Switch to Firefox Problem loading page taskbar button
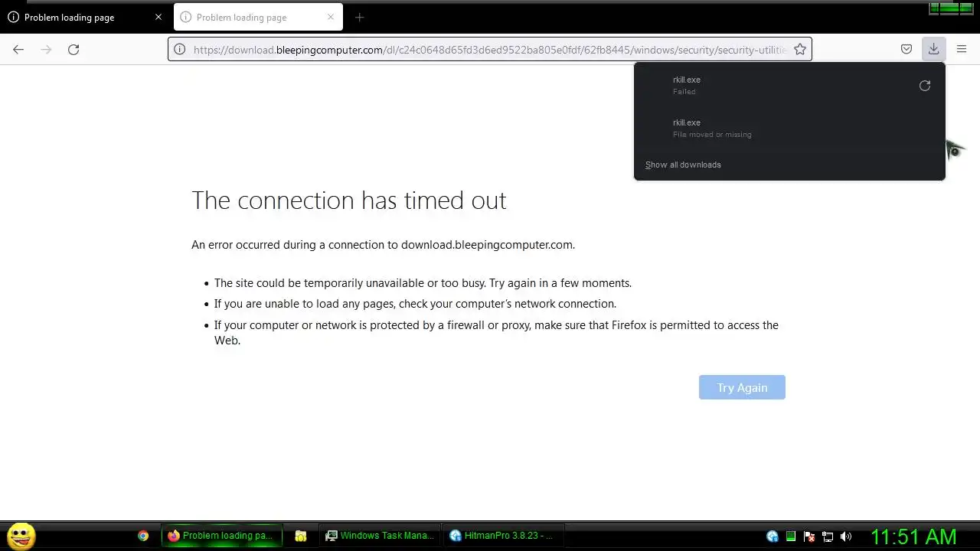This screenshot has height=551, width=980. pyautogui.click(x=221, y=536)
